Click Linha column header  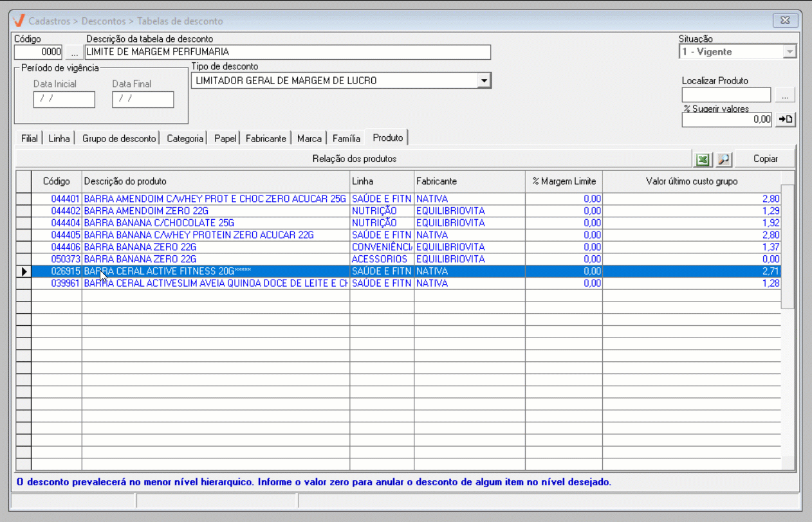tap(382, 181)
